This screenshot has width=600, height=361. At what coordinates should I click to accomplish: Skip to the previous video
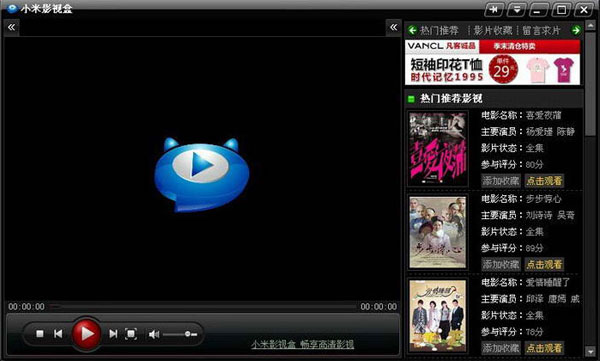coord(58,334)
